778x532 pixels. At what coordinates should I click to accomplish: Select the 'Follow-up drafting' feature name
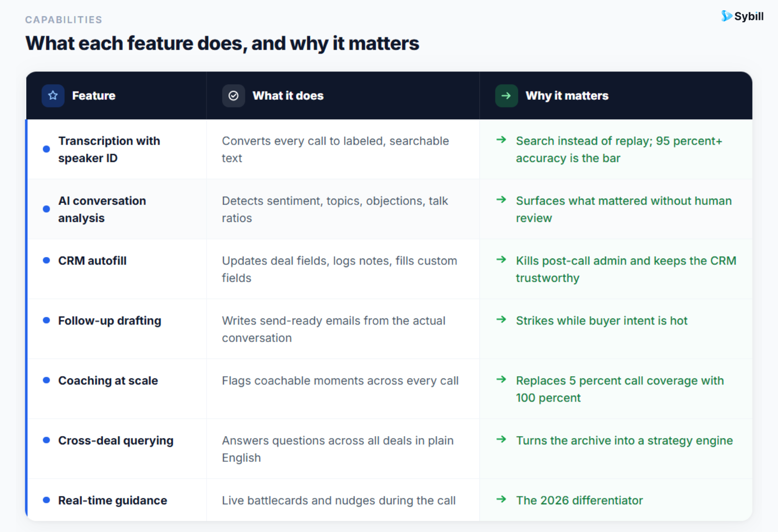[110, 321]
